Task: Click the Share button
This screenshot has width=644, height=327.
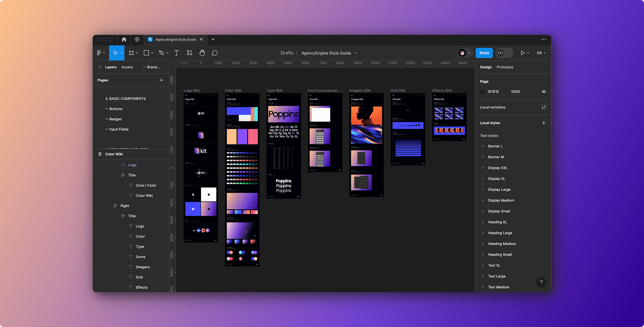Action: click(x=484, y=53)
